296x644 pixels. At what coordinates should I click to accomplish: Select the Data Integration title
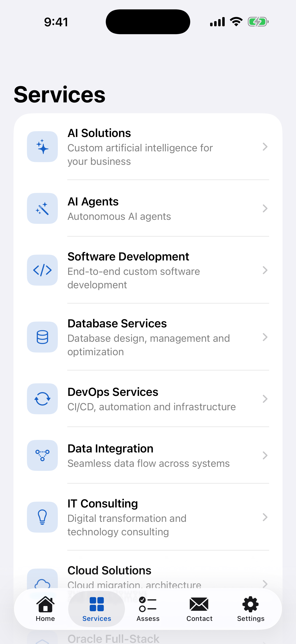point(110,449)
